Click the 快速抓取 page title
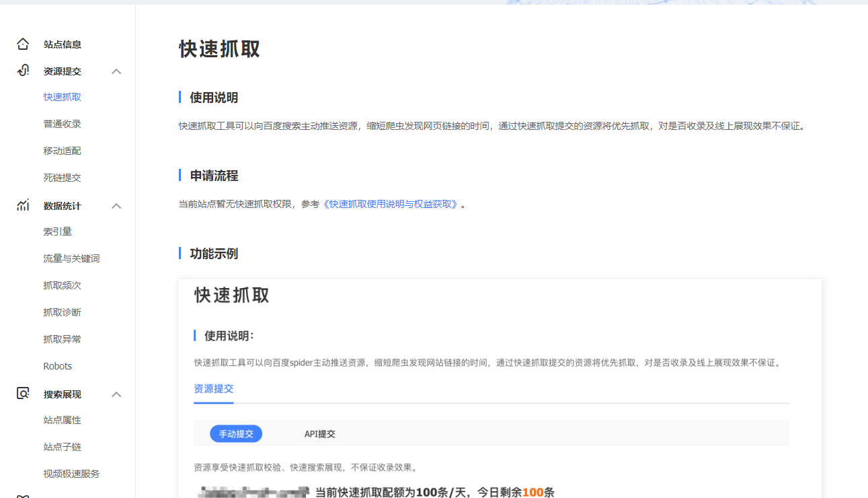 coord(220,49)
